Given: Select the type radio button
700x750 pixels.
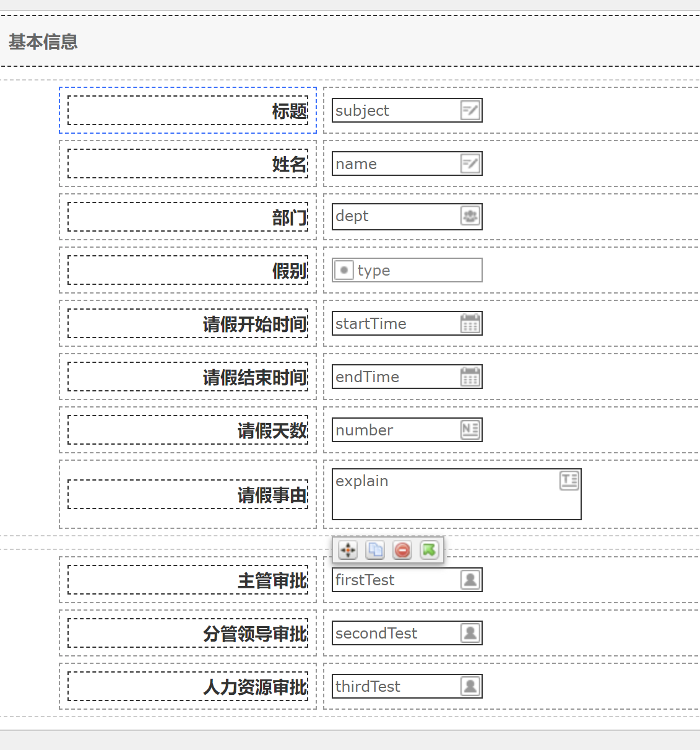Looking at the screenshot, I should [344, 270].
